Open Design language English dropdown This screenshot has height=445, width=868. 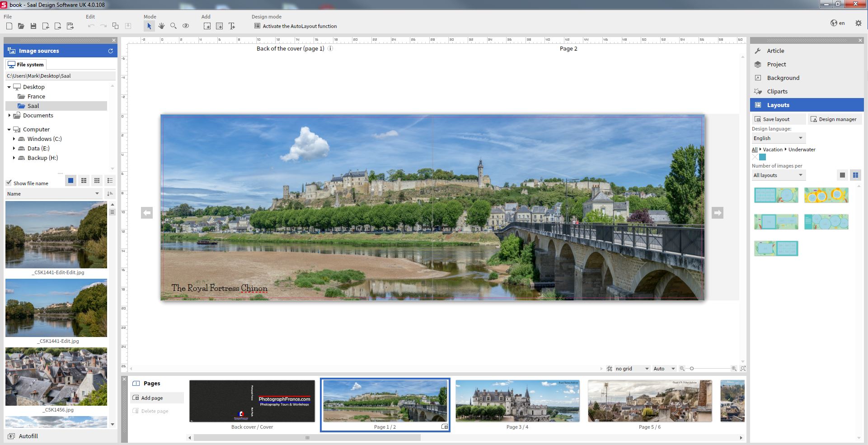click(x=778, y=138)
